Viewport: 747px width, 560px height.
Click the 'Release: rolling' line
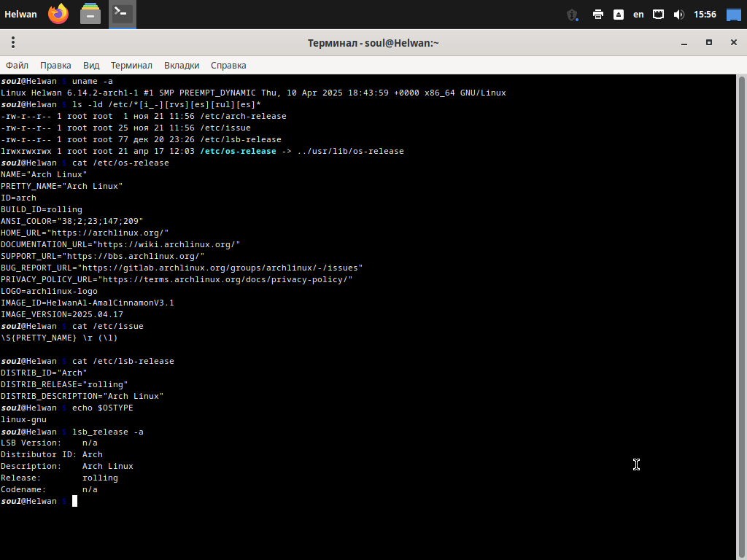coord(59,478)
